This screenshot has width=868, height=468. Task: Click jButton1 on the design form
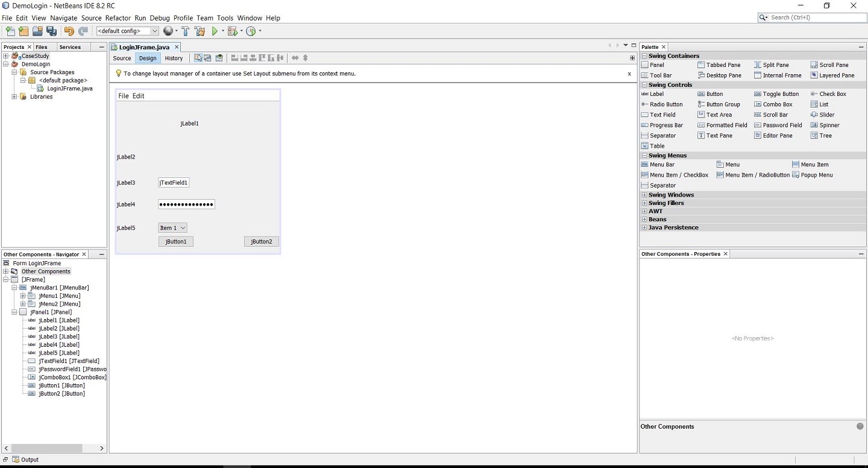tap(176, 242)
